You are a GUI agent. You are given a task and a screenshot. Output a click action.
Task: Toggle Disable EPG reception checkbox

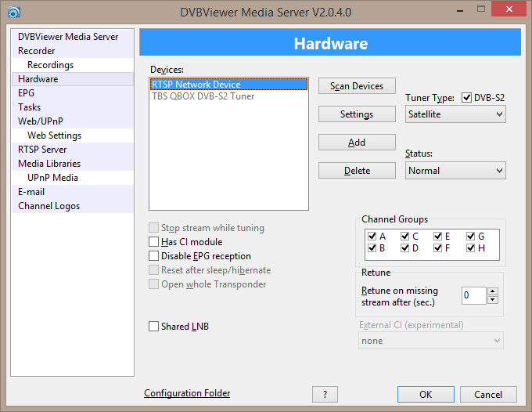153,256
